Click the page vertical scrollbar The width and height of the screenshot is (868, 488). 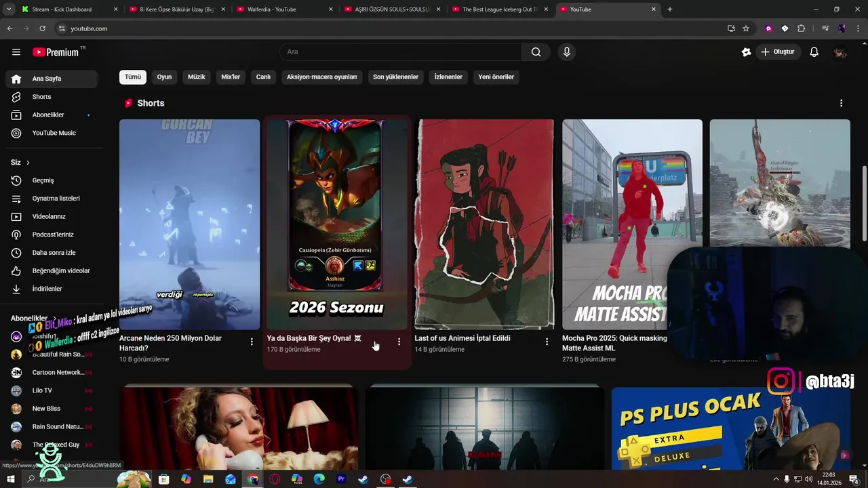(x=864, y=203)
